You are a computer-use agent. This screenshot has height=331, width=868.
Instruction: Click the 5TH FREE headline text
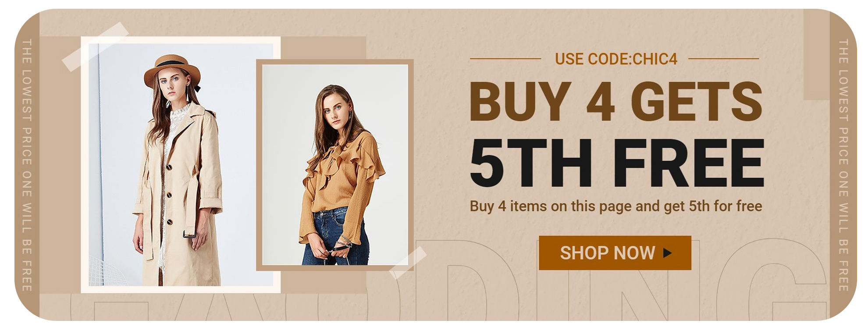(x=617, y=163)
